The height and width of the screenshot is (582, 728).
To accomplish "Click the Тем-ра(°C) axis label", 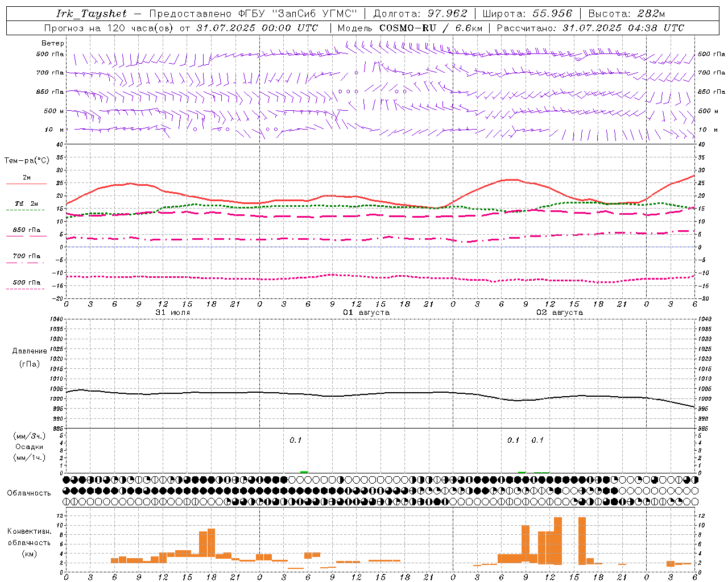I will pos(27,161).
